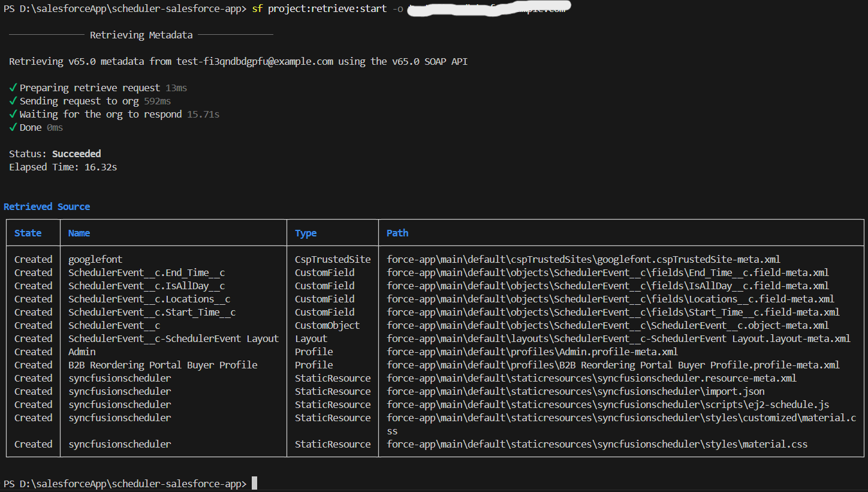
Task: Click 'SchedulerEvent__c.Locations__c' name cell
Action: [x=149, y=299]
